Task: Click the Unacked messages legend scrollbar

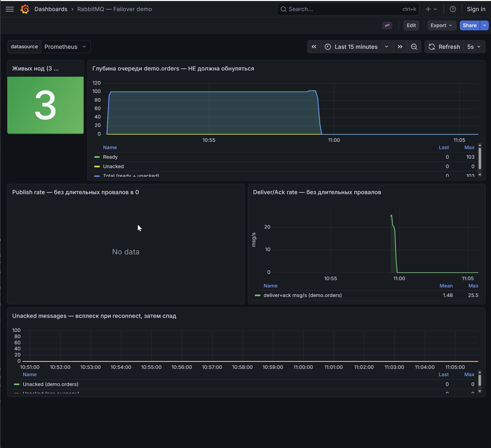Action: (480, 380)
